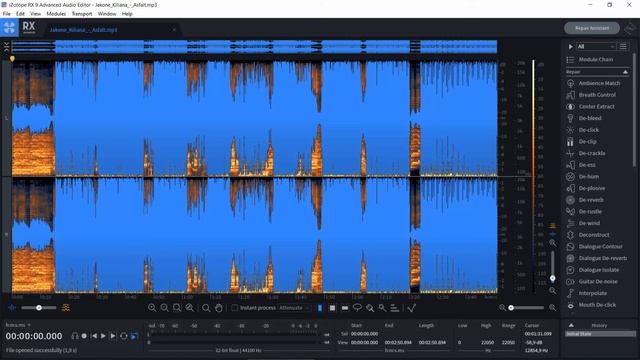This screenshot has height=360, width=640.
Task: Click the zoom out magnifier in toolbar
Action: [164, 308]
